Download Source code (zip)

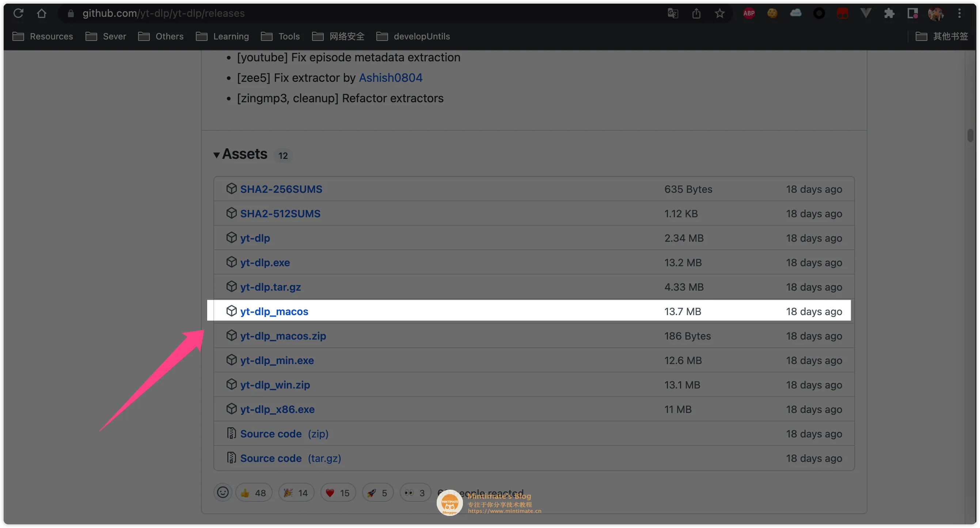(284, 434)
